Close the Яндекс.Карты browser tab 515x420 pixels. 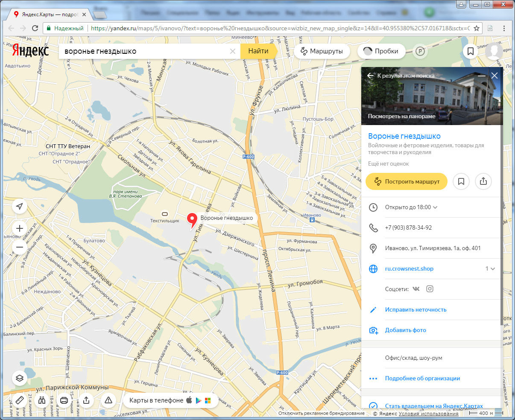84,15
